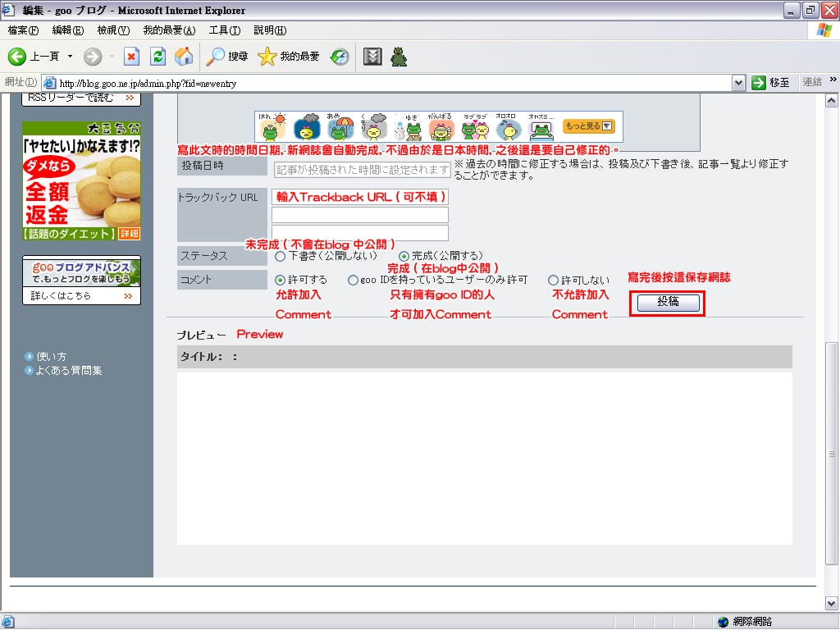This screenshot has width=840, height=630.
Task: Open the 工具 (Tools) menu
Action: coord(224,30)
